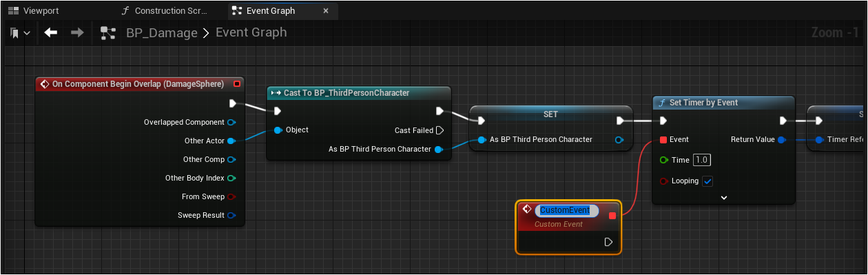This screenshot has width=868, height=275.
Task: Click the exec input pin of Cast node
Action: 277,111
